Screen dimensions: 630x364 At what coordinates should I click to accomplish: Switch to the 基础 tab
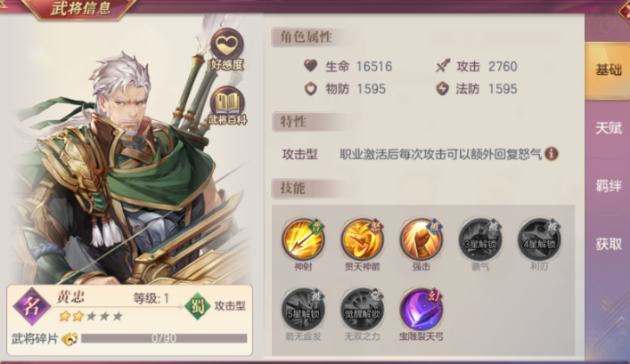click(x=609, y=69)
